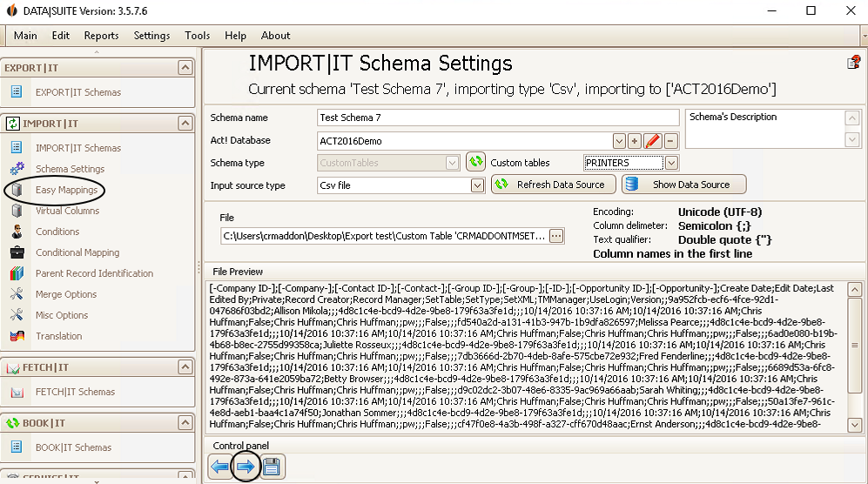
Task: Open the Input source type dropdown
Action: (x=477, y=185)
